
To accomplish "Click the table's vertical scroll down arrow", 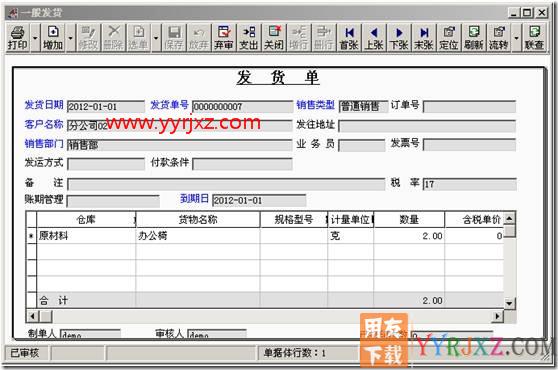I will [510, 303].
